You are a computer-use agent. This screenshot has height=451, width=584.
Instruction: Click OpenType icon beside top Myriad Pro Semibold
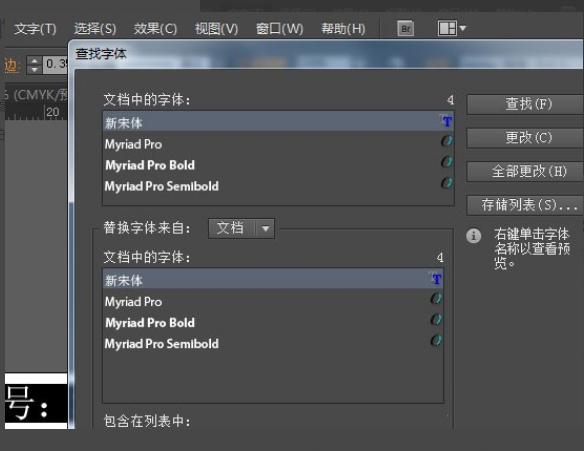tap(446, 182)
